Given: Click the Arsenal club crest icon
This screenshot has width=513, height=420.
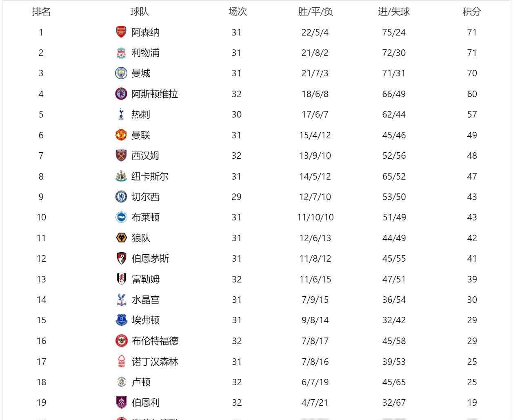Looking at the screenshot, I should pos(121,32).
